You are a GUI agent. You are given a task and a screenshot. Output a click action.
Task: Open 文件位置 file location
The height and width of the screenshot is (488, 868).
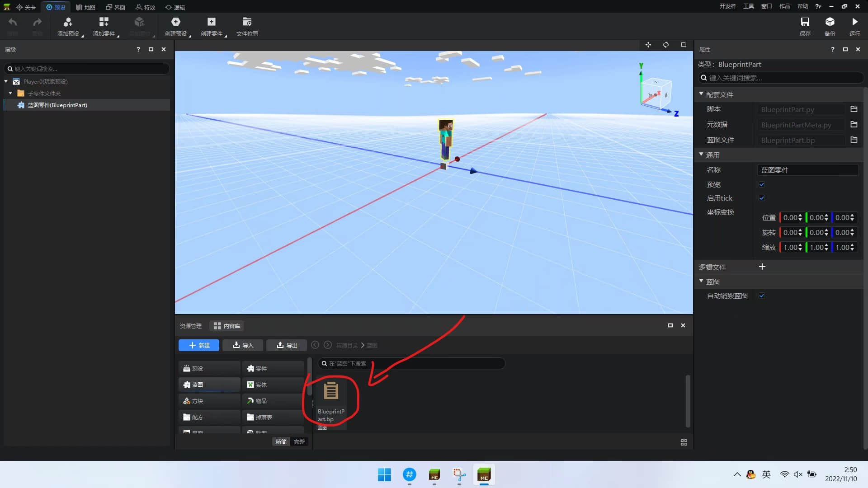point(247,27)
